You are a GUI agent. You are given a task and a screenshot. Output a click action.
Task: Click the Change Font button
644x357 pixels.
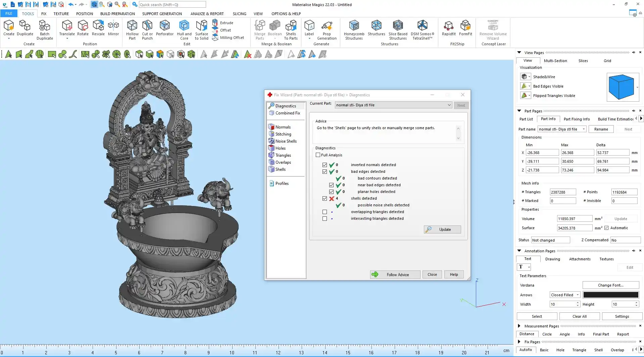[610, 285]
